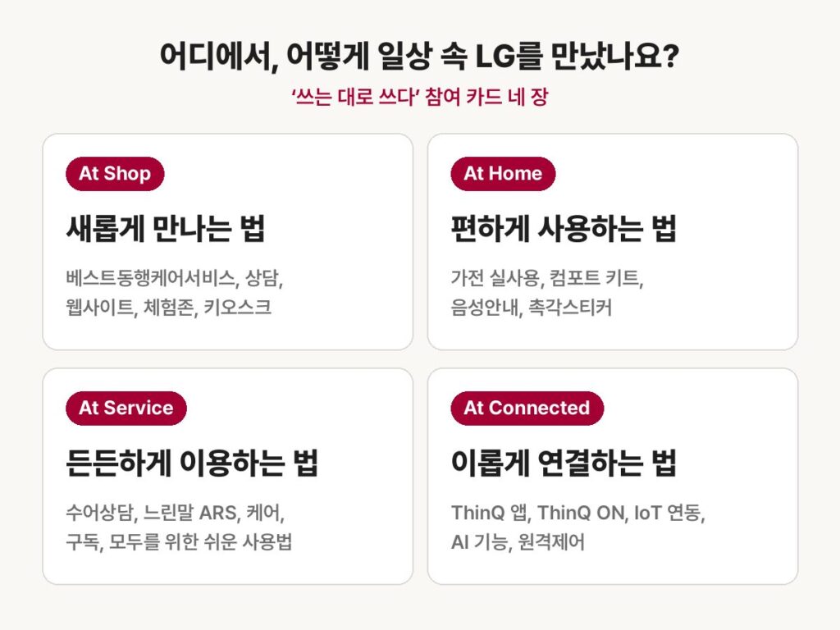Open the 이롭게 연결하는 법 card title
Screen dimensions: 840x630
(563, 463)
